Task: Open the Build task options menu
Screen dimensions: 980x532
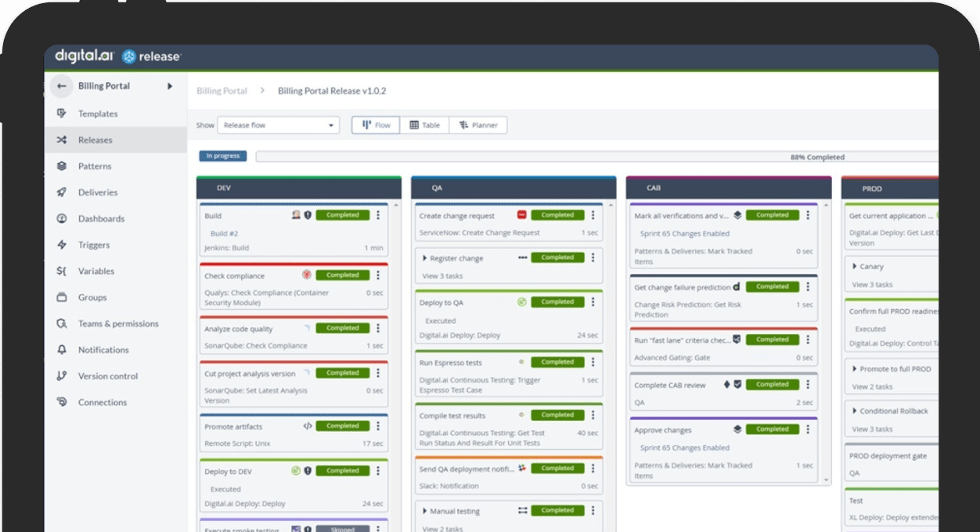Action: pyautogui.click(x=378, y=215)
